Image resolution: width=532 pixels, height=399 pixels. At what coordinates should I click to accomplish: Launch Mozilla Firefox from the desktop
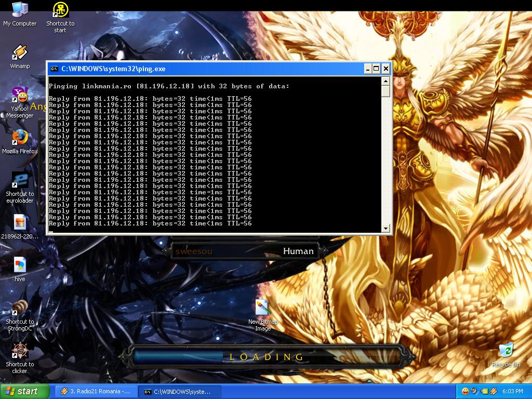[x=20, y=142]
